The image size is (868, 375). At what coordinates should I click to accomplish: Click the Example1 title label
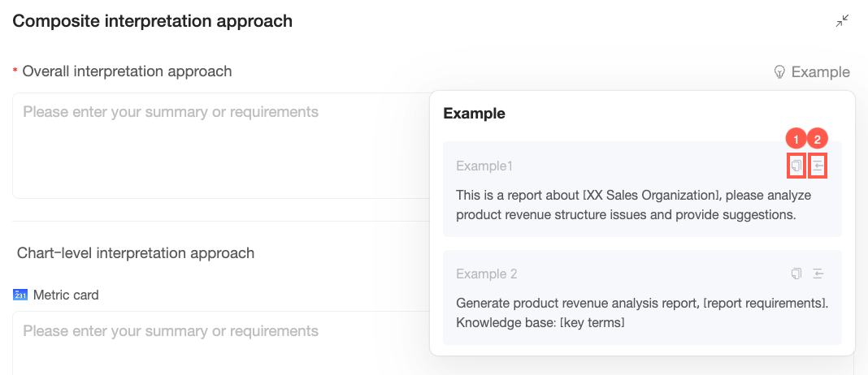click(484, 166)
